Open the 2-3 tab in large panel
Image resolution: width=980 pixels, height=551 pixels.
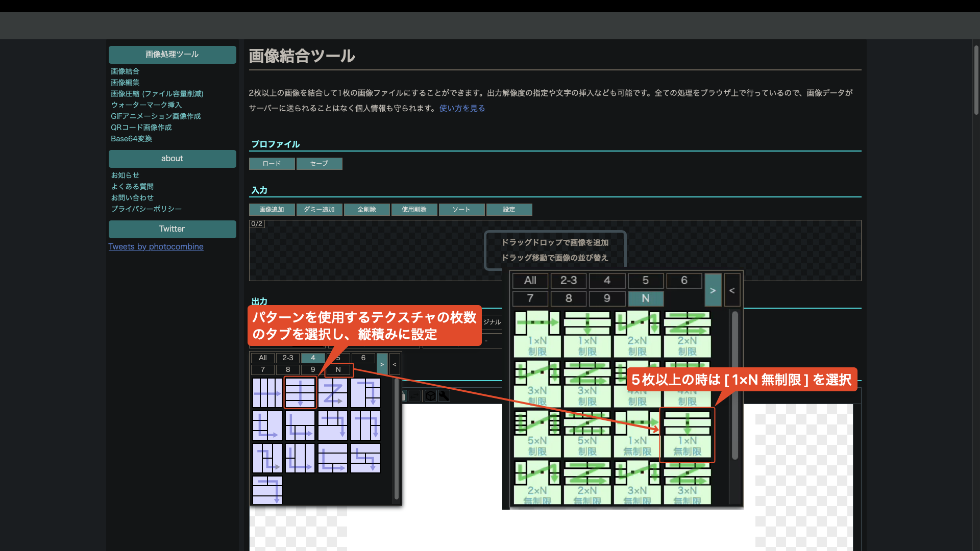[x=568, y=281]
